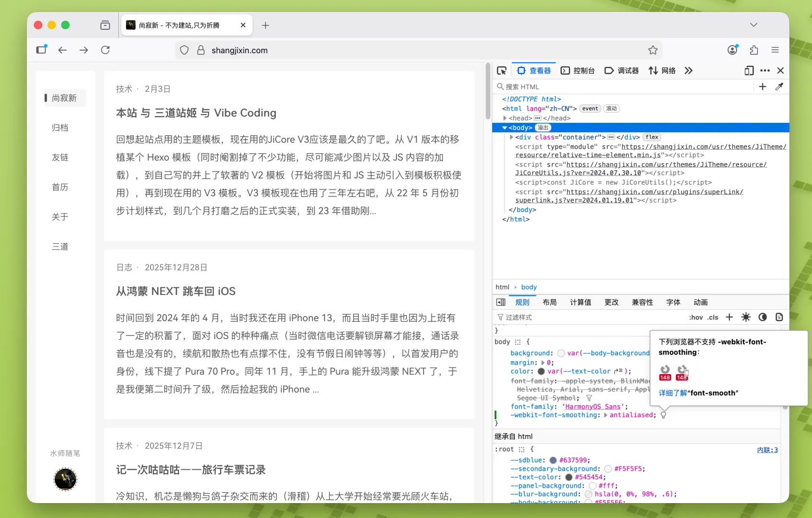Bookmark this page with the star icon
Viewport: 812px width, 518px height.
tap(653, 50)
